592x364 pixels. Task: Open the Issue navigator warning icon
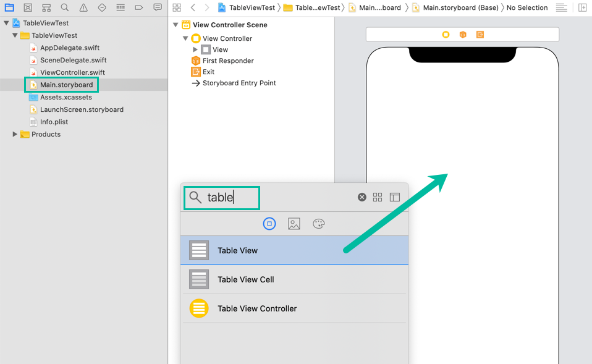[83, 7]
